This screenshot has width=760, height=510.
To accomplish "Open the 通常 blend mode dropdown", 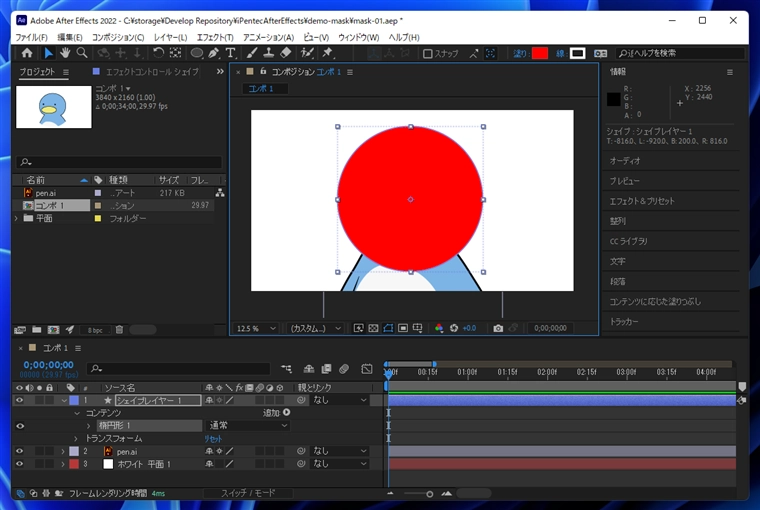I will coord(247,426).
